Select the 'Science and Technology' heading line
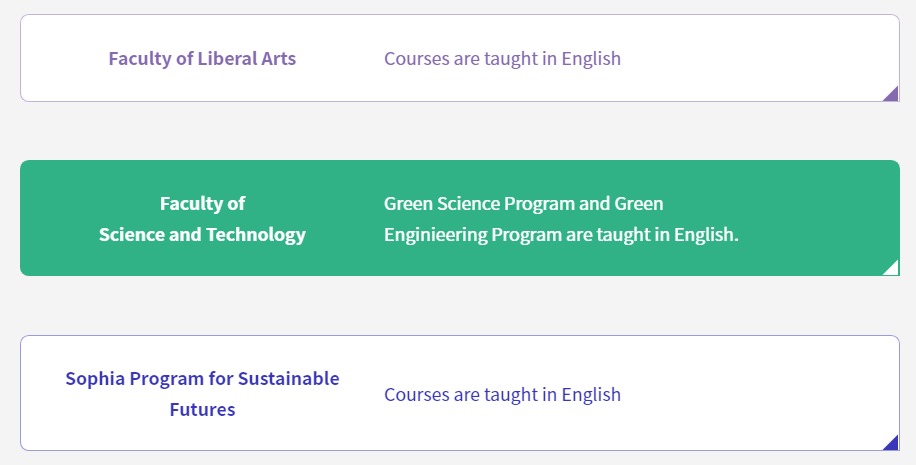 coord(202,234)
